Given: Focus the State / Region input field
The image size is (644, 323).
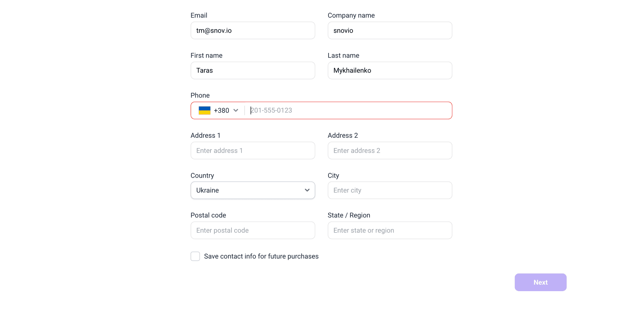Looking at the screenshot, I should [390, 231].
